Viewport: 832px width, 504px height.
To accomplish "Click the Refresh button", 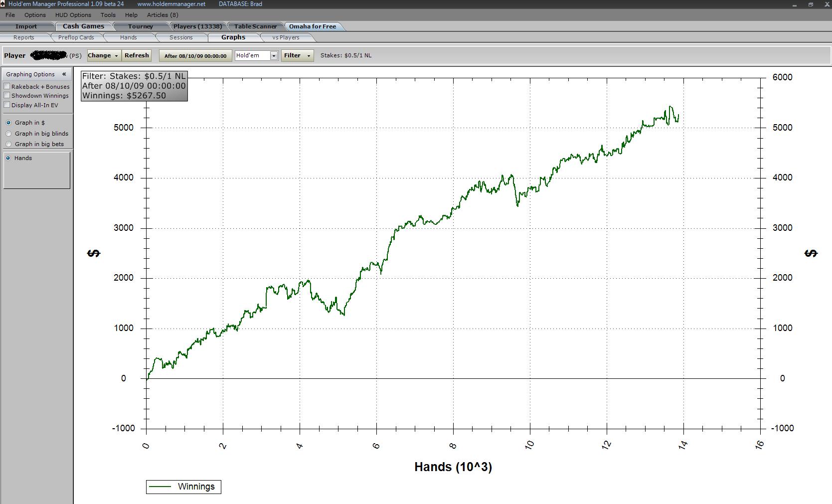I will pyautogui.click(x=137, y=55).
